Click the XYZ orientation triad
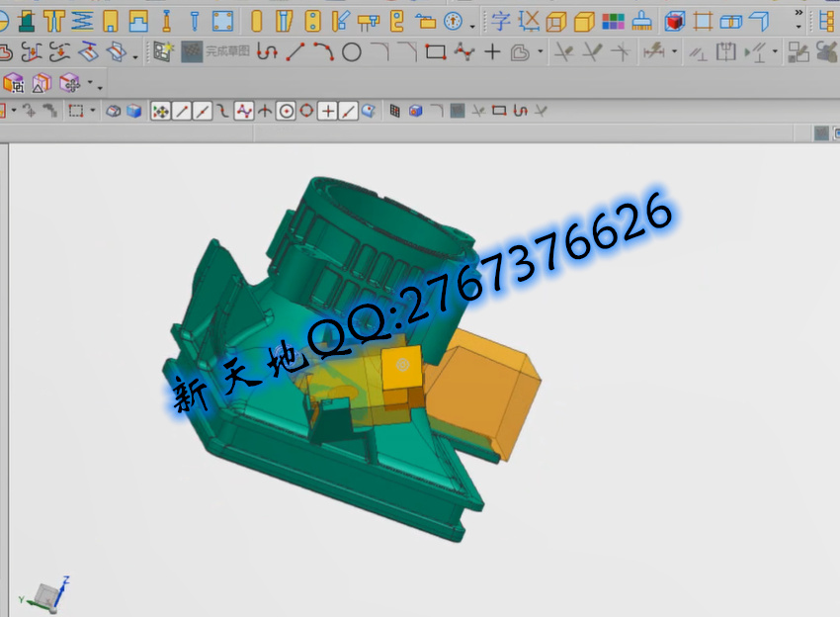The height and width of the screenshot is (617, 840). (x=44, y=593)
